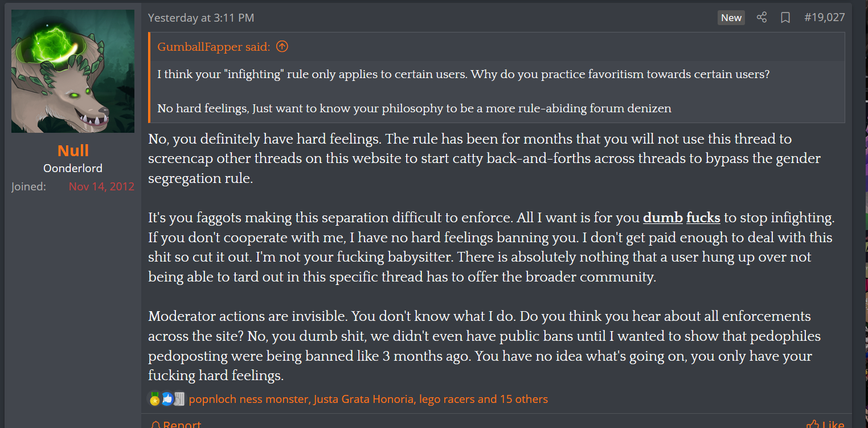Click the underlined "dumb" link
This screenshot has height=428, width=868.
coord(663,218)
